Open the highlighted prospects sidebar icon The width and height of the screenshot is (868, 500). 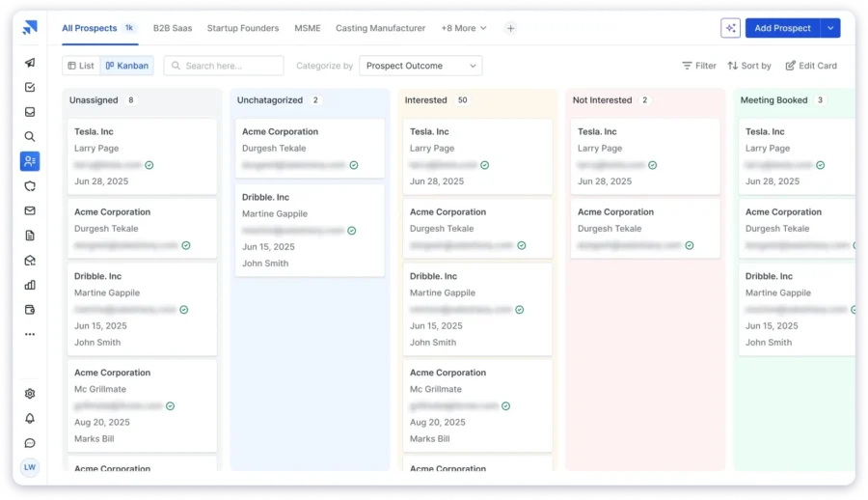[30, 161]
